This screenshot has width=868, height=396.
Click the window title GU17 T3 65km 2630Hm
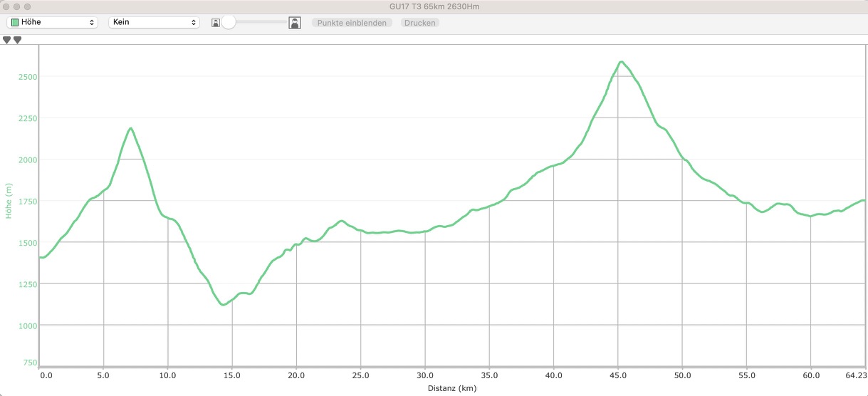(434, 6)
